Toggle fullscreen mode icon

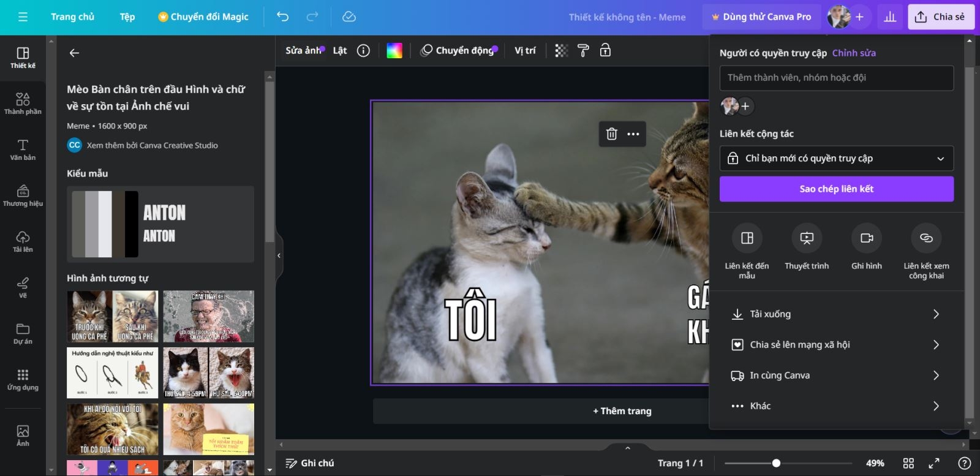(x=934, y=463)
